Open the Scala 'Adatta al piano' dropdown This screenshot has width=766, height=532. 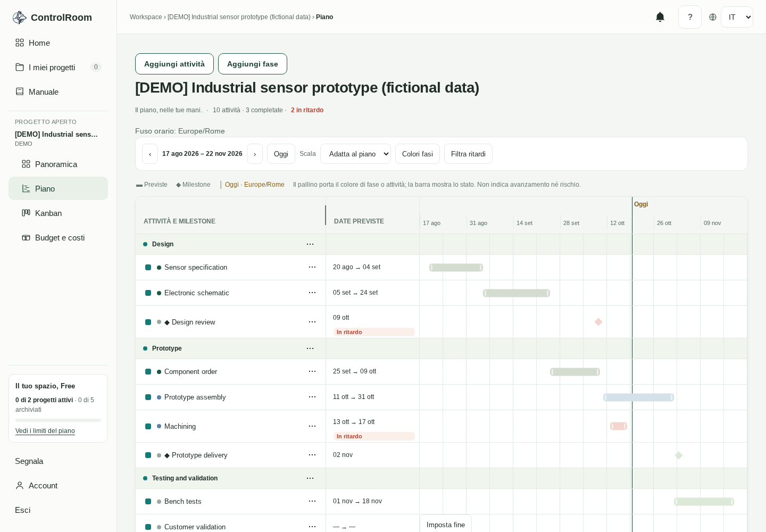[x=355, y=154]
